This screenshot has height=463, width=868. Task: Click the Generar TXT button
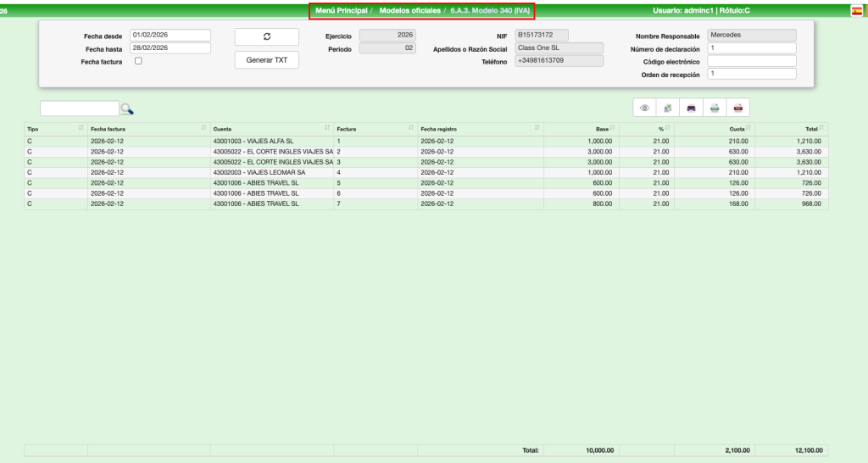click(x=266, y=60)
